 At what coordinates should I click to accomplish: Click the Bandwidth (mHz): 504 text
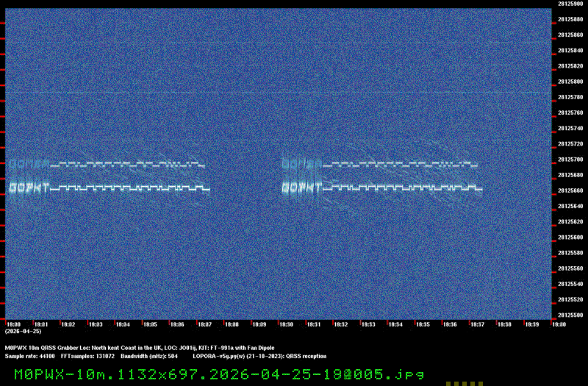click(149, 357)
